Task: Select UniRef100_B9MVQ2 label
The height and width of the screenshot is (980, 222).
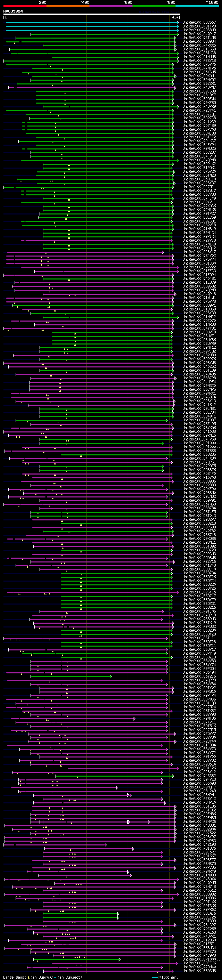Action: 199,80
